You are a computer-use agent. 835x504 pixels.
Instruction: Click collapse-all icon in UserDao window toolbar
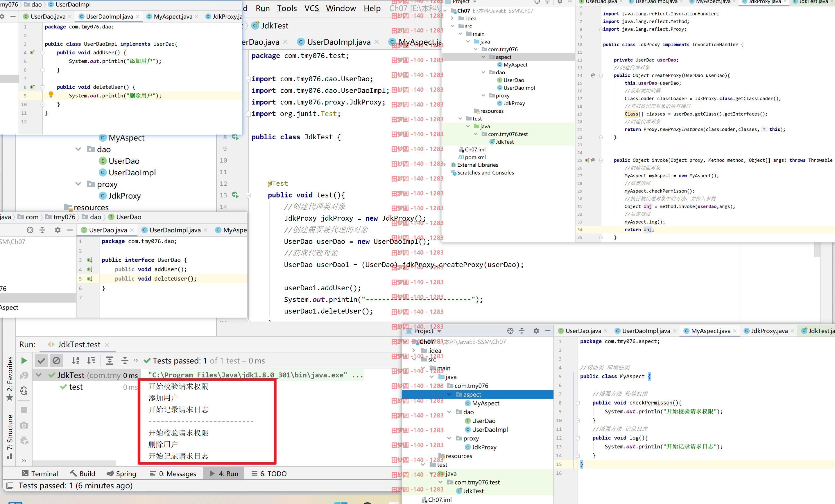42,230
